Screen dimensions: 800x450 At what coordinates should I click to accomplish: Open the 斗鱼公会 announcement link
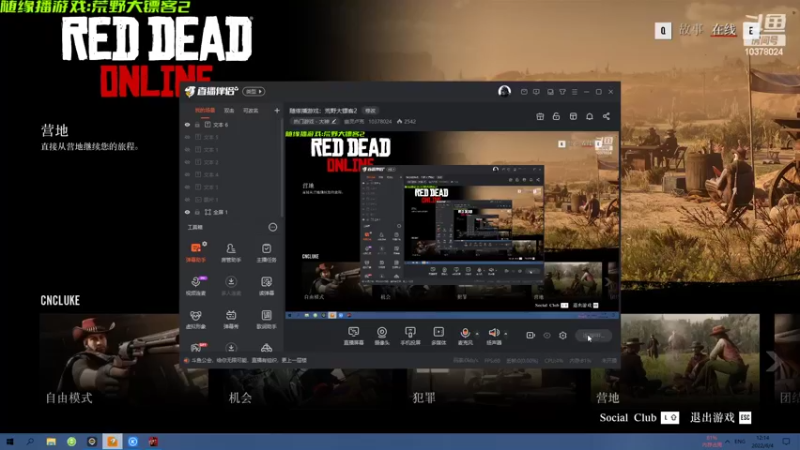coord(249,360)
